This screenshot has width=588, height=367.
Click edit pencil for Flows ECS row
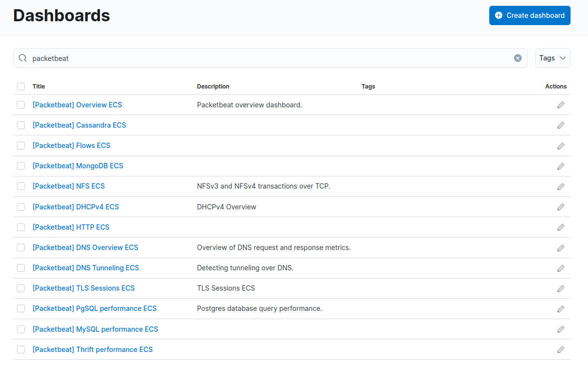561,146
